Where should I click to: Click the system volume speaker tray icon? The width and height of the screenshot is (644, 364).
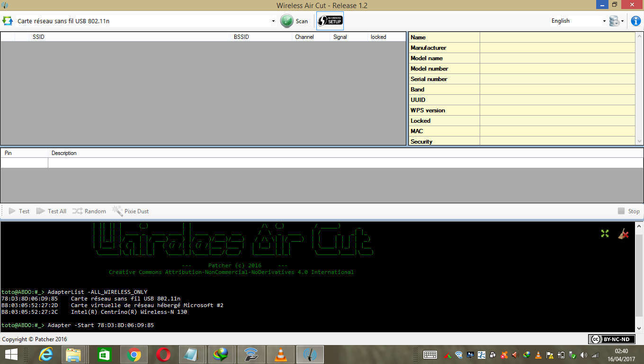(x=583, y=355)
